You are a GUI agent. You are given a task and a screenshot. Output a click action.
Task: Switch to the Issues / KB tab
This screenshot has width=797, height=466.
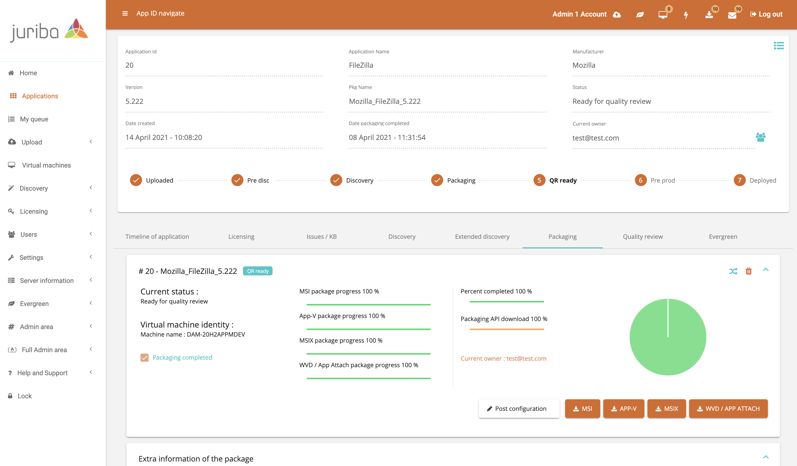click(x=321, y=237)
